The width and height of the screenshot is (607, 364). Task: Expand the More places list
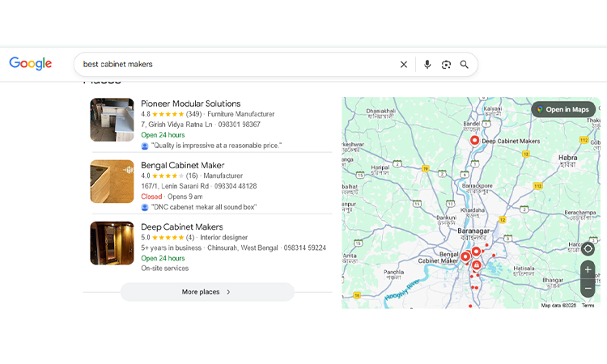(207, 292)
